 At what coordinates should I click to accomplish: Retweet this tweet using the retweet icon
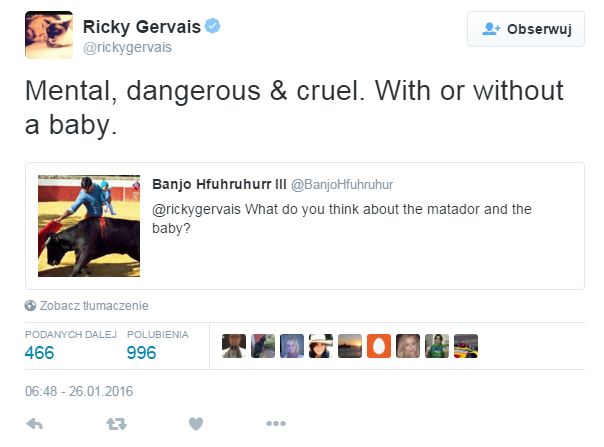pyautogui.click(x=116, y=425)
